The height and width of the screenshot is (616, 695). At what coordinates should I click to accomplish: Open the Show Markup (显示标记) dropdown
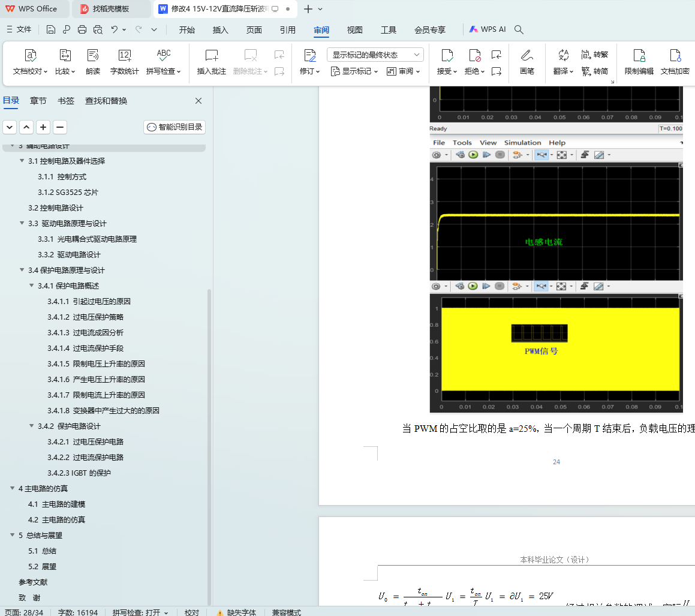[354, 71]
